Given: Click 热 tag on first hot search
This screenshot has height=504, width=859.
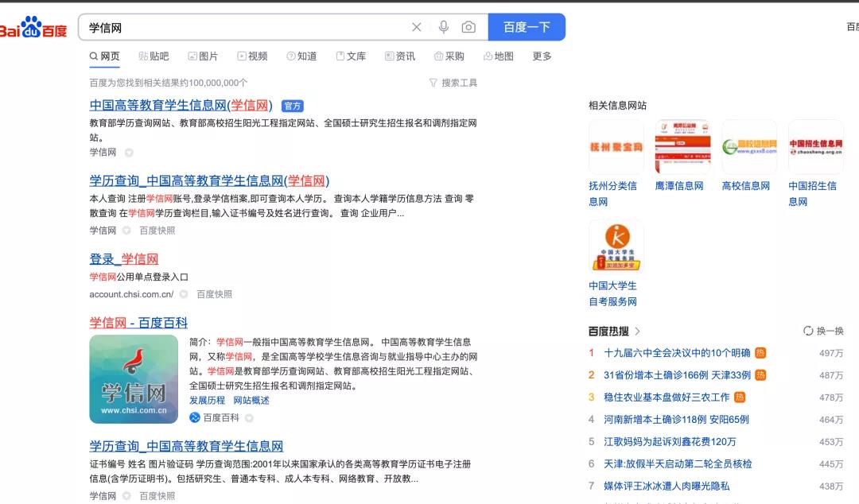Looking at the screenshot, I should coord(760,353).
